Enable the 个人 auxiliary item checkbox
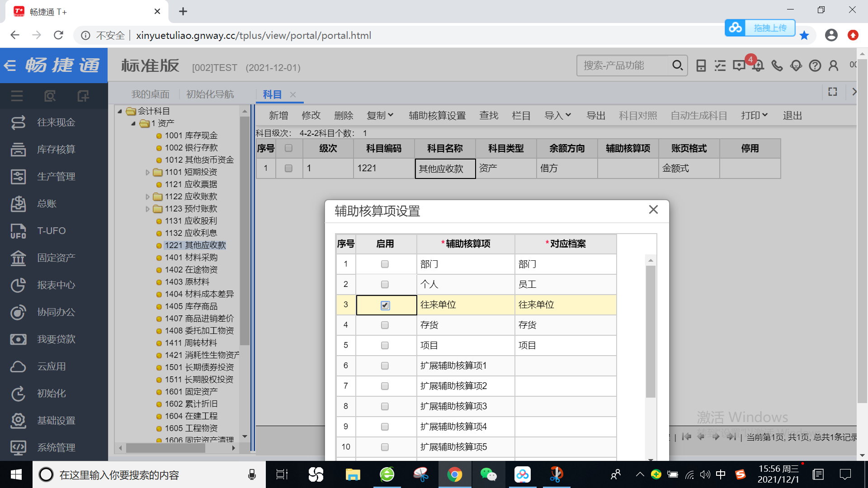Image resolution: width=868 pixels, height=488 pixels. tap(385, 285)
